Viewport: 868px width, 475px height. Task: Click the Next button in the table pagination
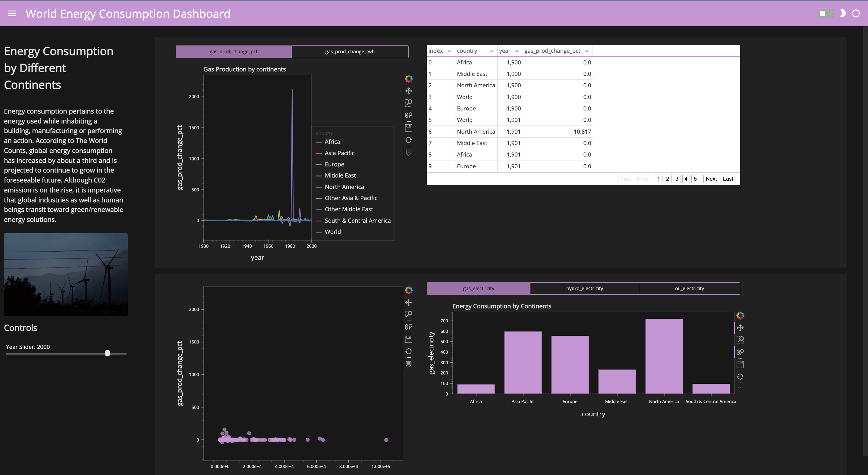click(711, 179)
